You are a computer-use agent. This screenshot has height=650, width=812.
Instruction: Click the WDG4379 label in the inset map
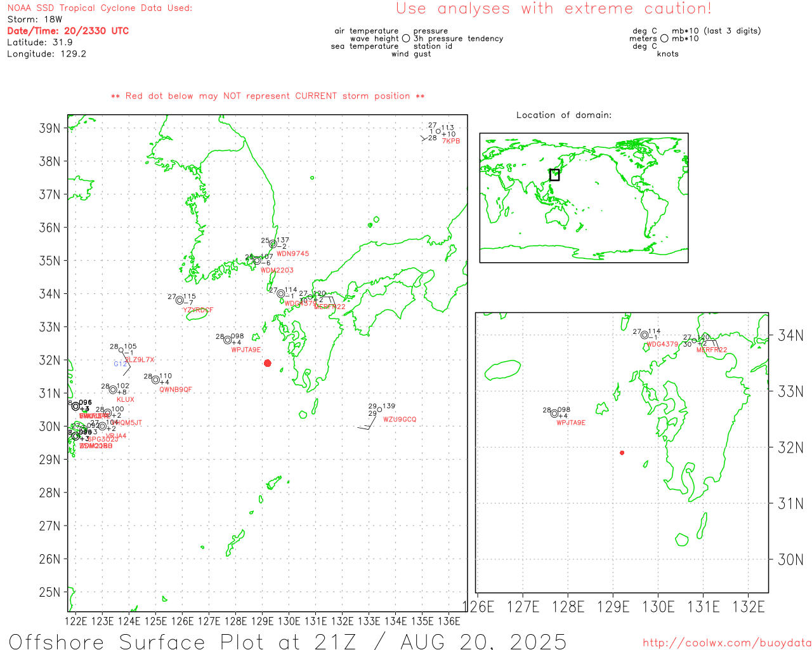(662, 345)
